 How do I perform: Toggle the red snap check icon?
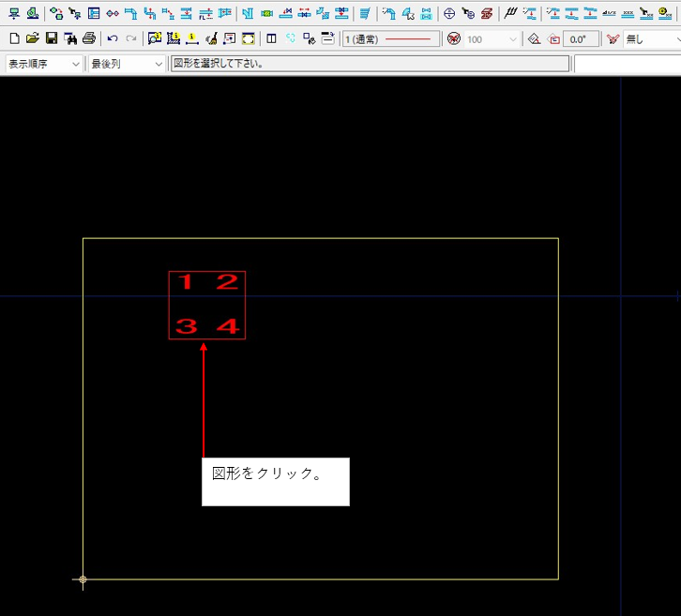point(613,39)
